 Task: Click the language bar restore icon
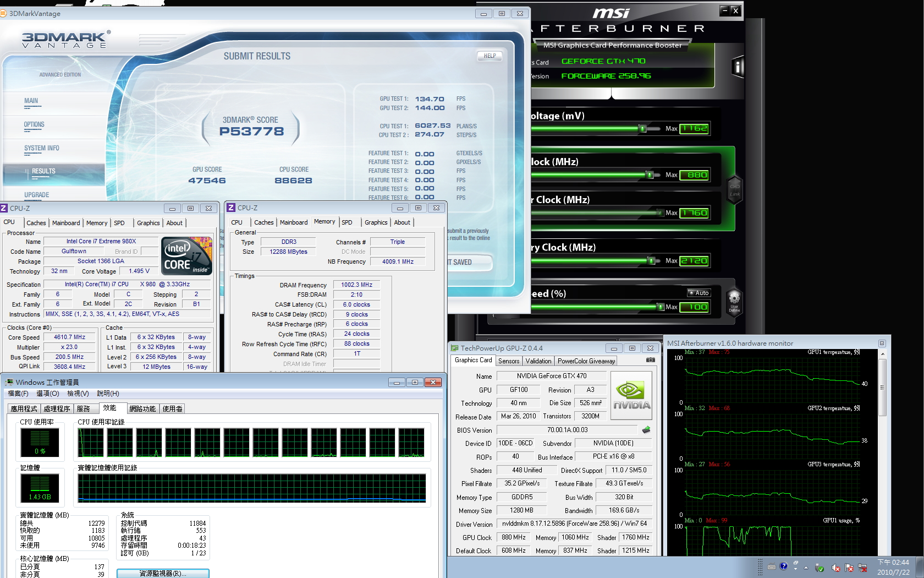(x=795, y=563)
